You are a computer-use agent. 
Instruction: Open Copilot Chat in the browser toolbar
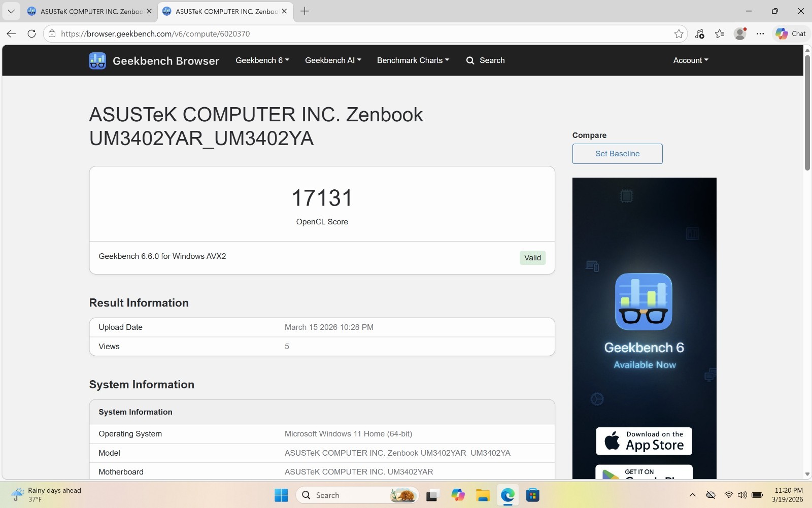tap(790, 33)
